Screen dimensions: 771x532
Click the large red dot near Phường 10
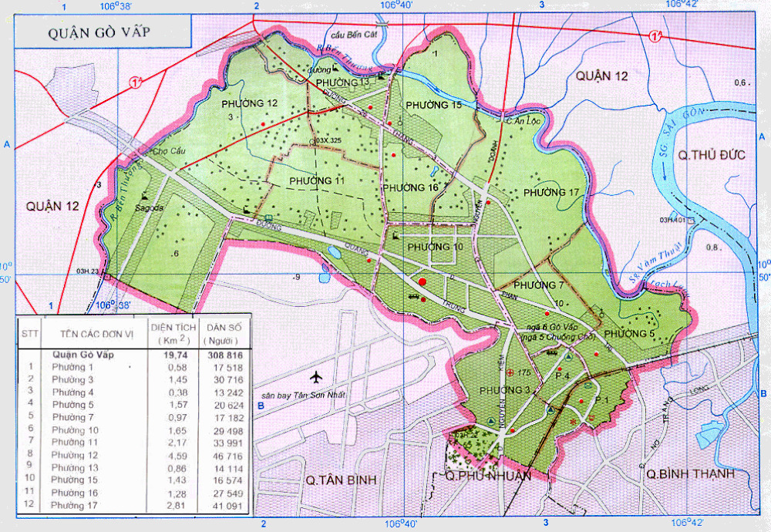click(x=423, y=281)
